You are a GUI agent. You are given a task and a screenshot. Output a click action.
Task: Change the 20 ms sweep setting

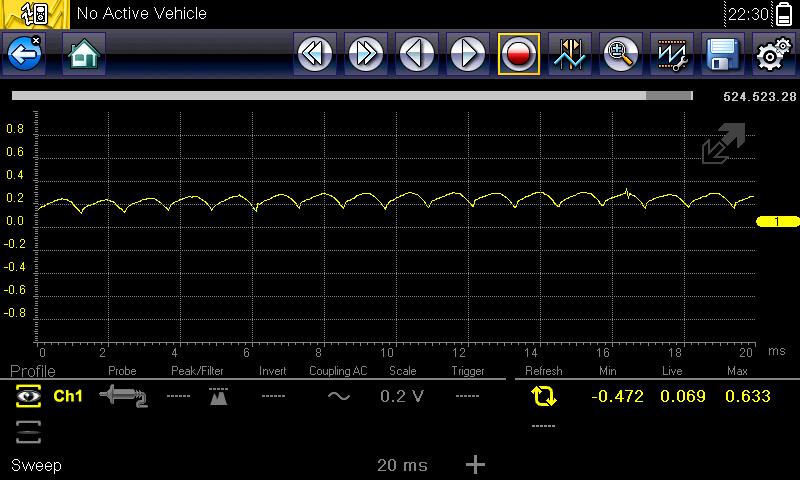pos(402,465)
